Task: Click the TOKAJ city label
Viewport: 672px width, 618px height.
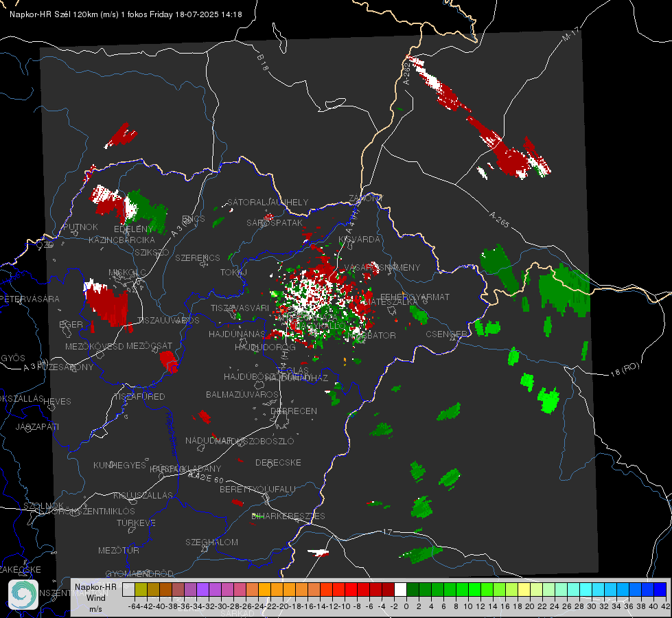Action: click(233, 273)
